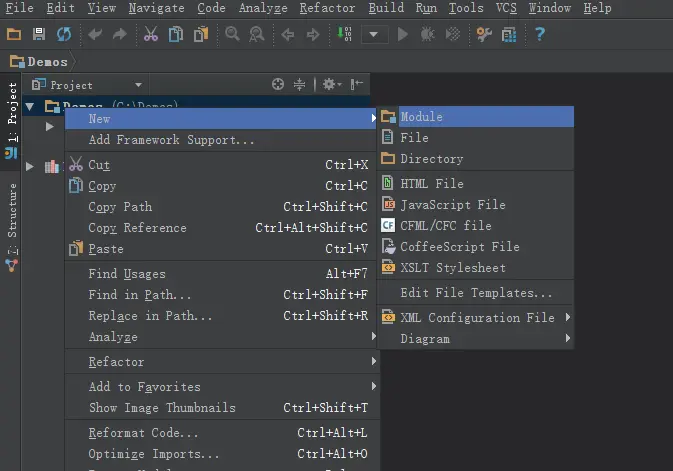Click the Cut scissors toolbar icon

pyautogui.click(x=151, y=34)
